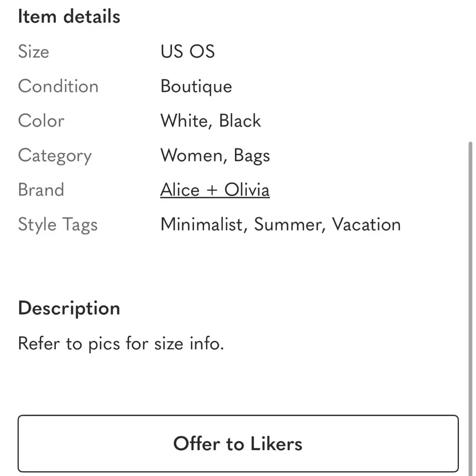This screenshot has height=476, width=476.
Task: Select the Color label
Action: click(41, 121)
